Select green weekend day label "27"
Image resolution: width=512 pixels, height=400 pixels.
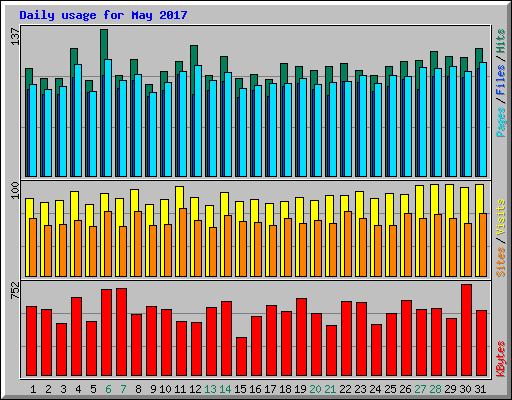tap(420, 389)
